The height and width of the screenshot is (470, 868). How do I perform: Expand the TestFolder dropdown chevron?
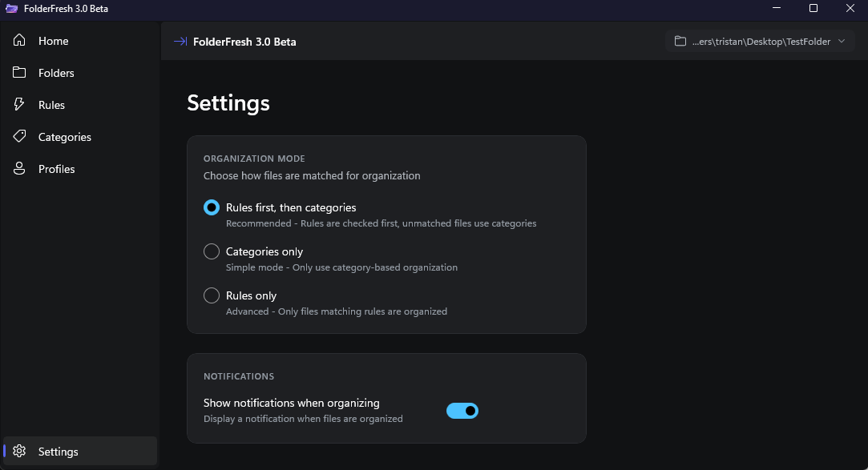click(x=842, y=41)
